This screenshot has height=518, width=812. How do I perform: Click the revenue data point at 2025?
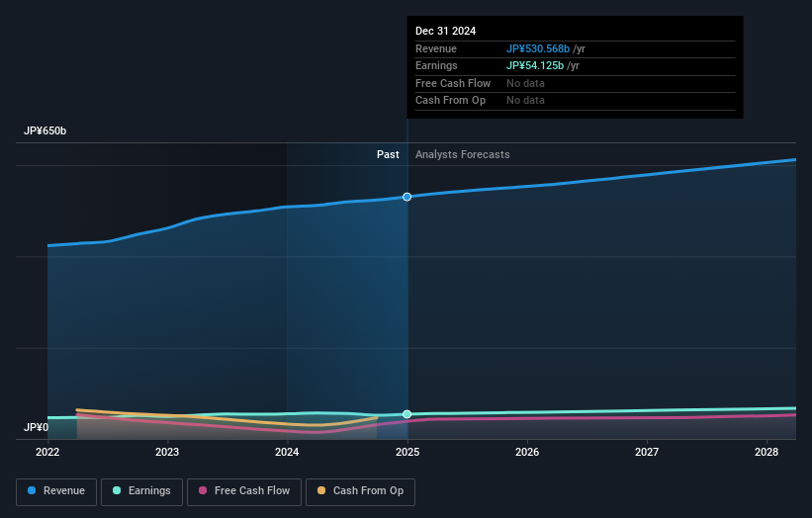407,197
